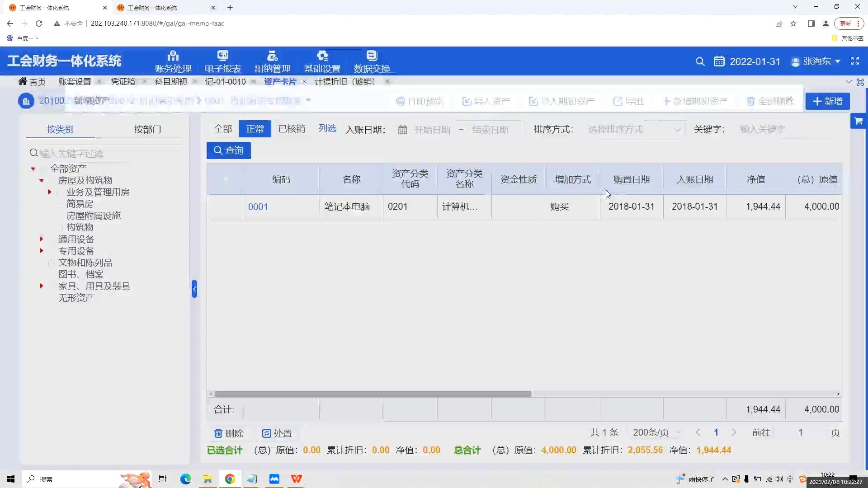Click the calendar icon beside 2022-01-31

(719, 61)
